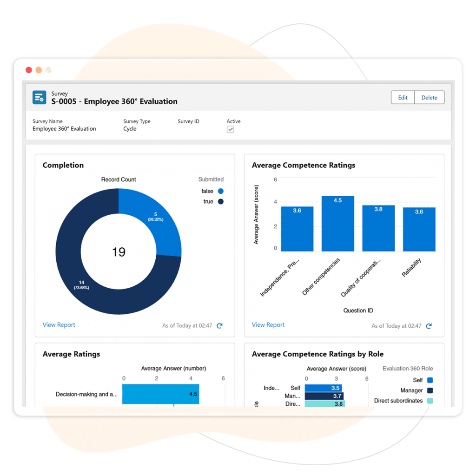The height and width of the screenshot is (476, 476).
Task: Click the orange window dot
Action: click(39, 70)
